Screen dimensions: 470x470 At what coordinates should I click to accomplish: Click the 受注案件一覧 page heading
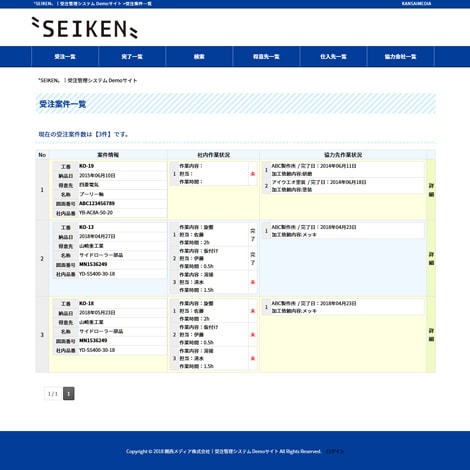pos(63,104)
